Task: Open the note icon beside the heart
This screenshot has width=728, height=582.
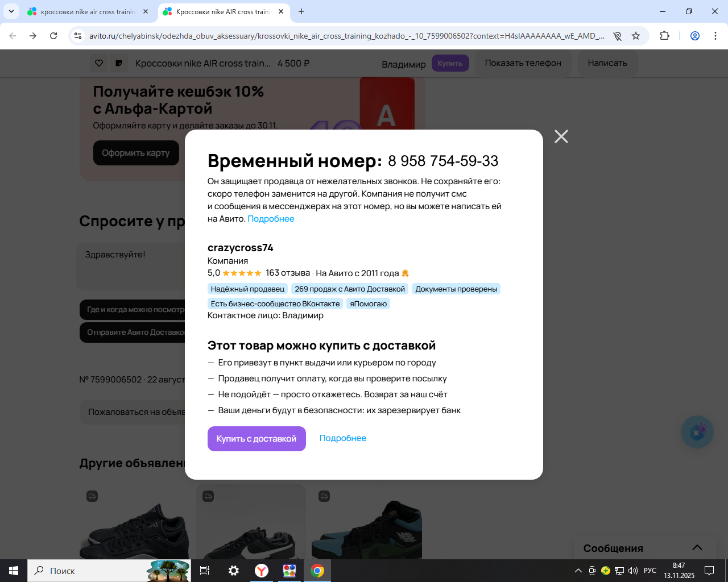Action: [118, 63]
